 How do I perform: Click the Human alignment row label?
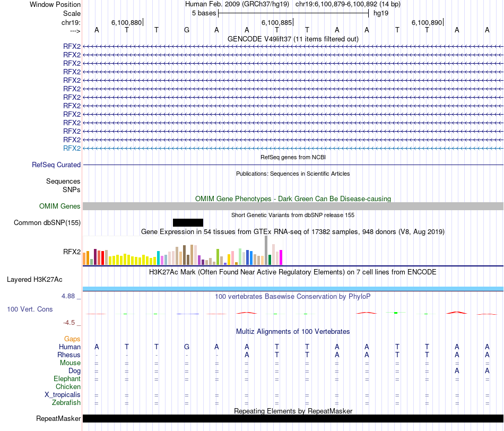click(x=69, y=347)
